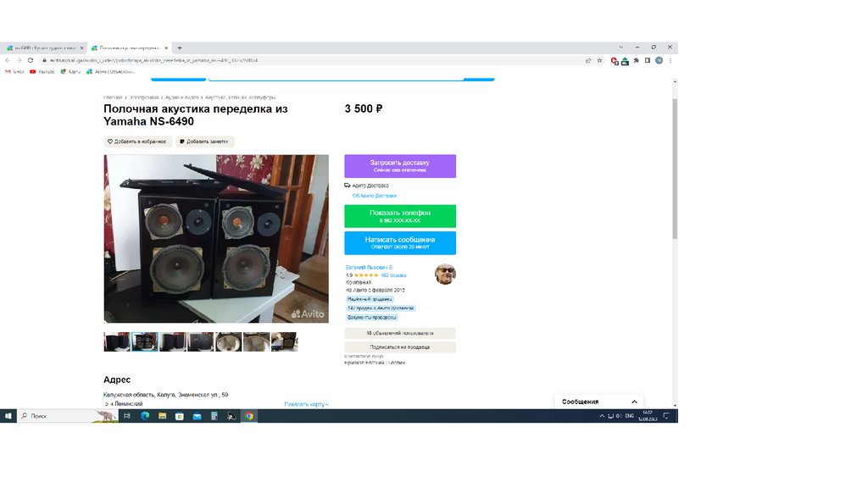The width and height of the screenshot is (868, 488).
Task: Select the third photo thumbnail
Action: 173,342
